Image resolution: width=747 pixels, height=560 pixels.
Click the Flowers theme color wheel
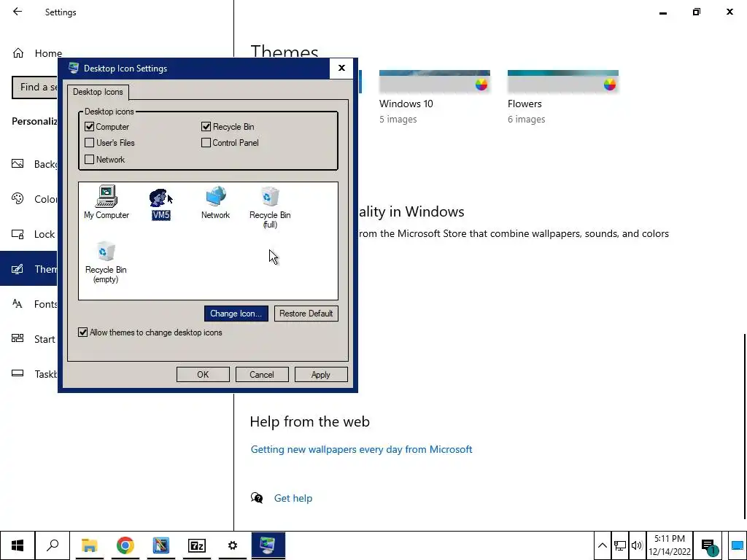[610, 85]
